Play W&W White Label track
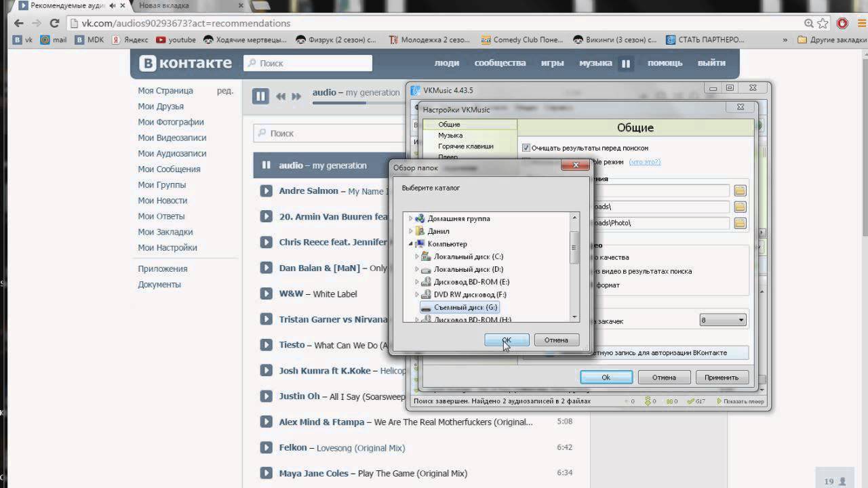868x488 pixels. pos(267,294)
